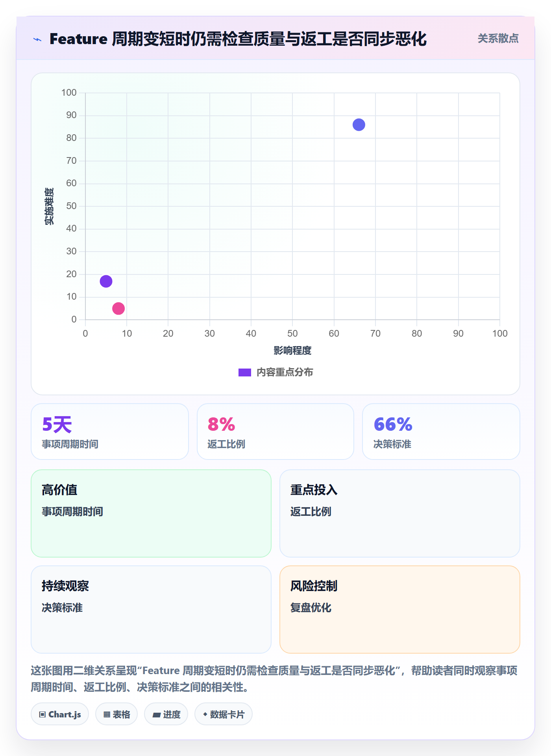Click 事项周期时间 text in 高价值 card
This screenshot has height=756, width=551.
pyautogui.click(x=72, y=511)
